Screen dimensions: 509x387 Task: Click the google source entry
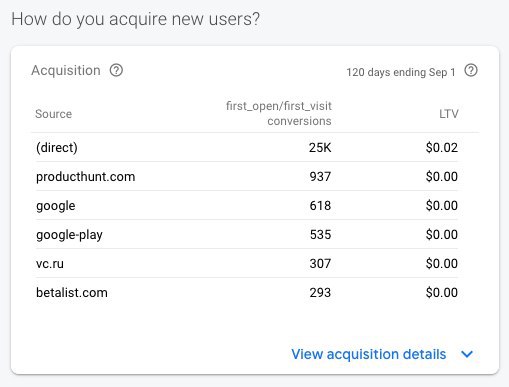pos(56,206)
